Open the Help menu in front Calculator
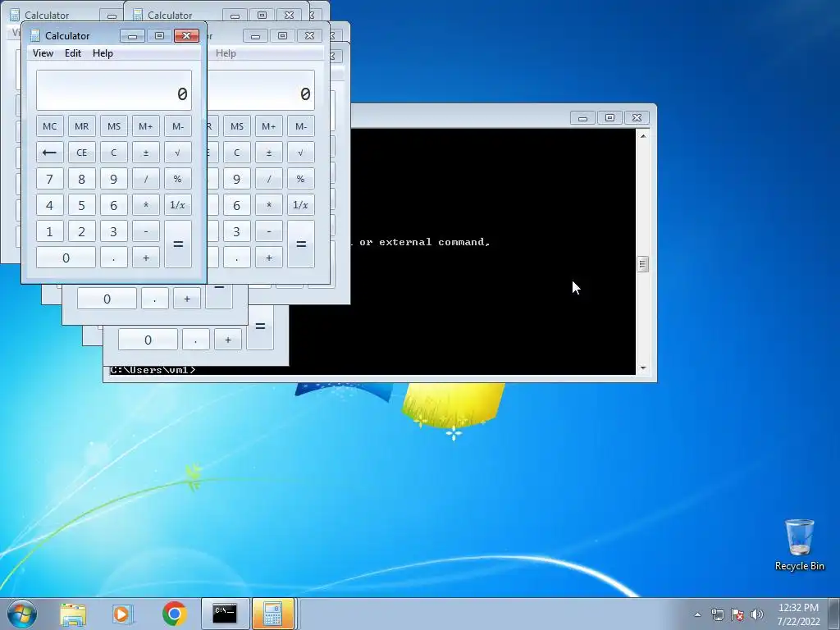The width and height of the screenshot is (840, 630). point(103,53)
